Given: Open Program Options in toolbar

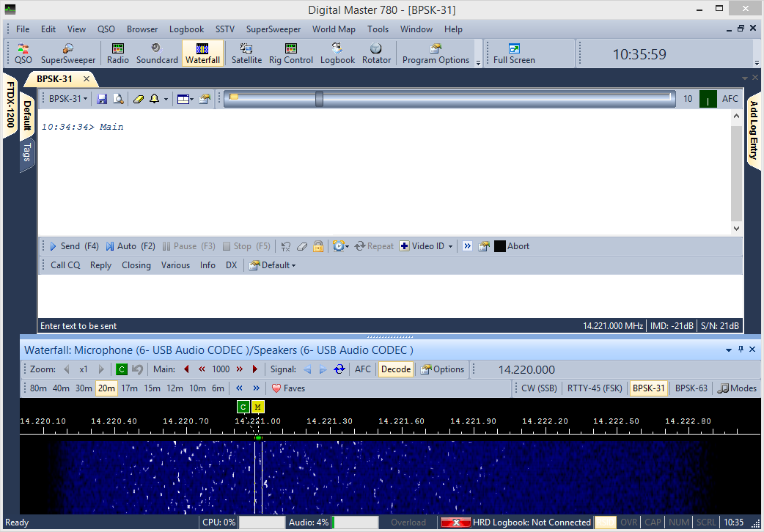Looking at the screenshot, I should tap(436, 53).
